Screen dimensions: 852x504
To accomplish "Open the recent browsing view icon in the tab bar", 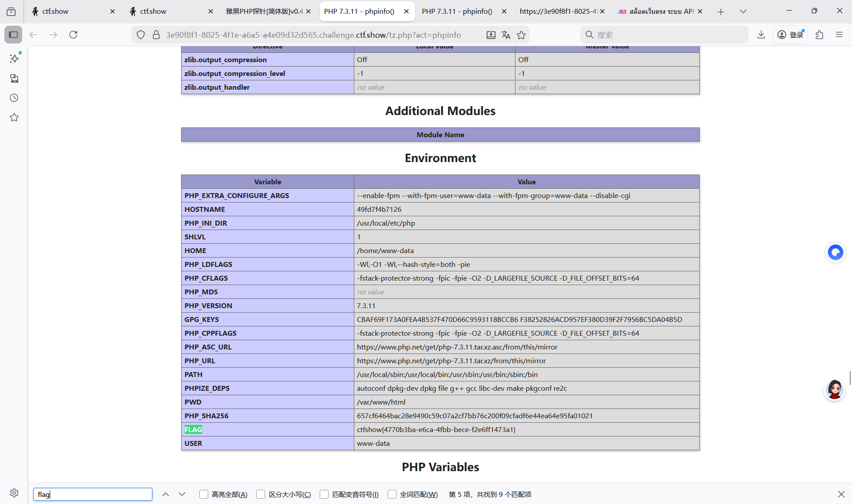I will pos(11,12).
